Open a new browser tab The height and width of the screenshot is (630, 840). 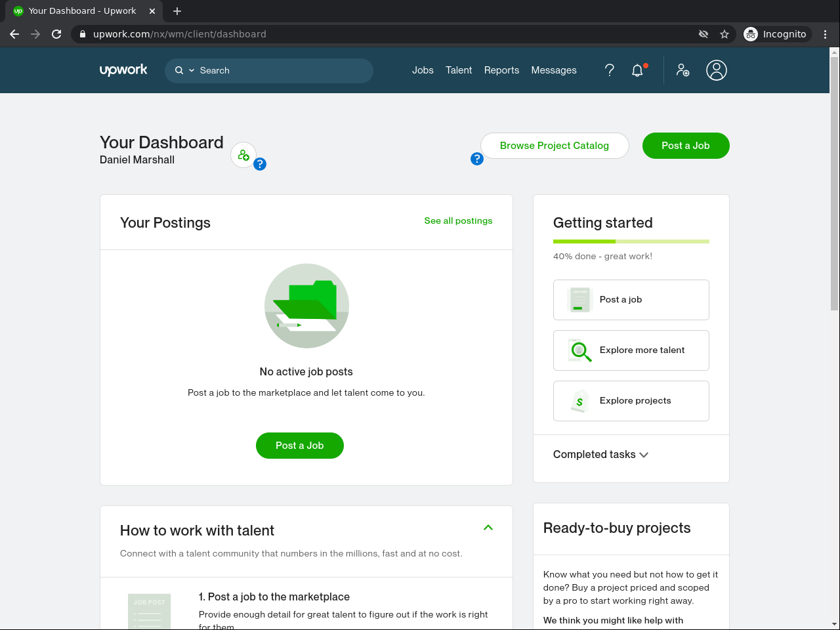coord(177,11)
